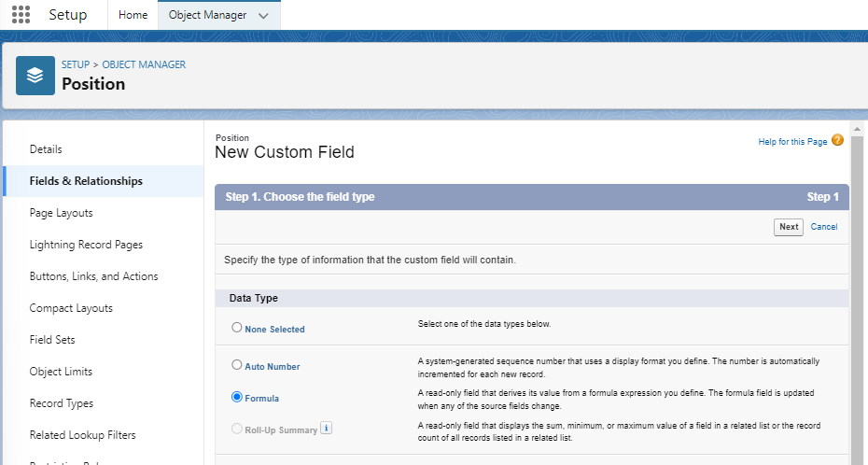Open Lightning Record Pages in the sidebar
Image resolution: width=868 pixels, height=465 pixels.
[x=86, y=245]
